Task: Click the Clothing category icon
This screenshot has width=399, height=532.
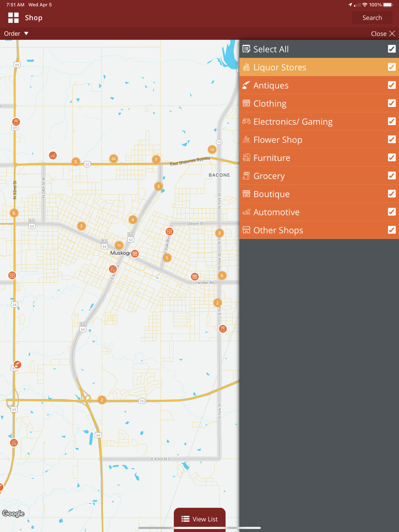Action: coord(247,103)
